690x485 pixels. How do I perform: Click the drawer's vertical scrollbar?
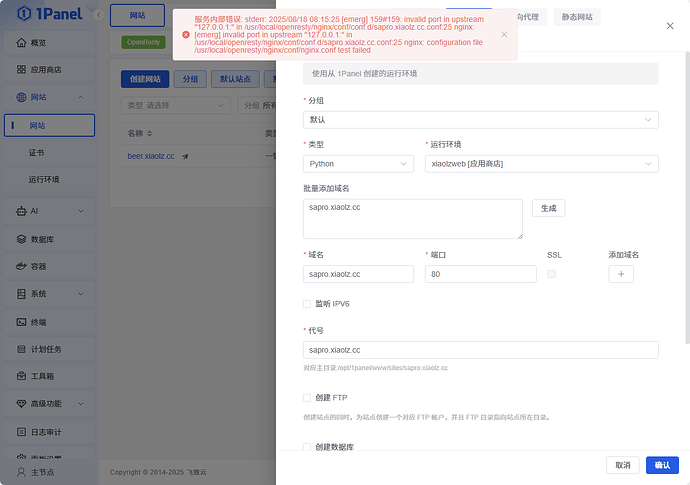688,197
